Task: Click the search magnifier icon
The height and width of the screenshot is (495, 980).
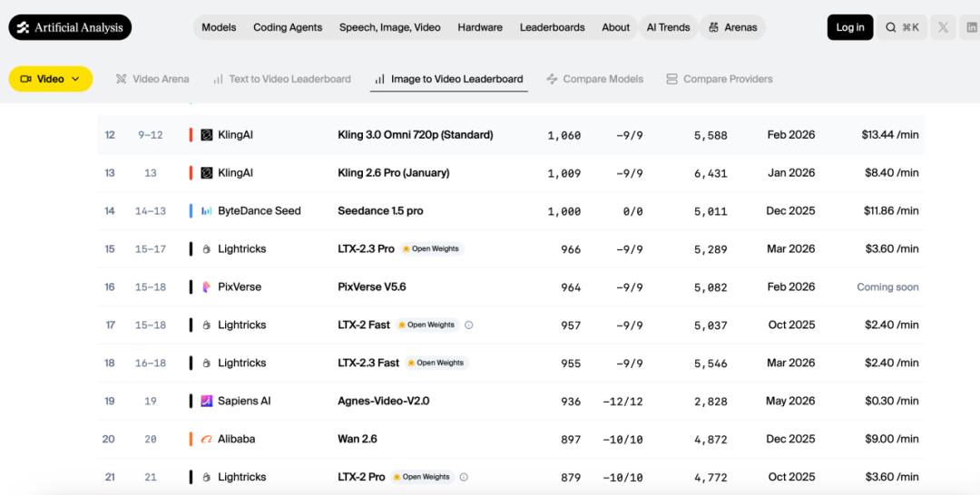Action: pos(891,27)
